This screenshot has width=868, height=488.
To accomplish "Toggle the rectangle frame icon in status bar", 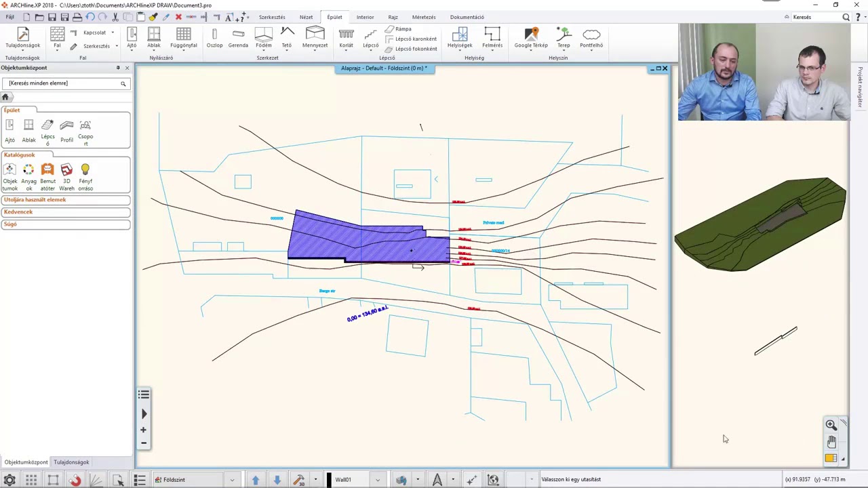I will (x=53, y=480).
